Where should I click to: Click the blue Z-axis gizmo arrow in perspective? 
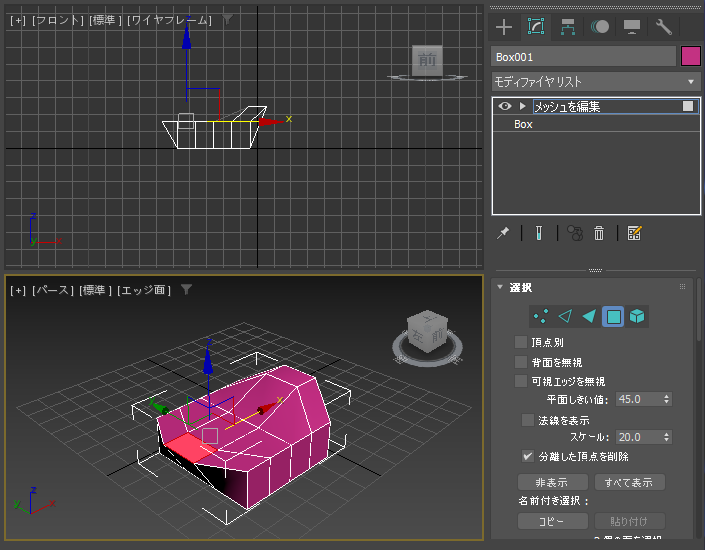click(208, 360)
